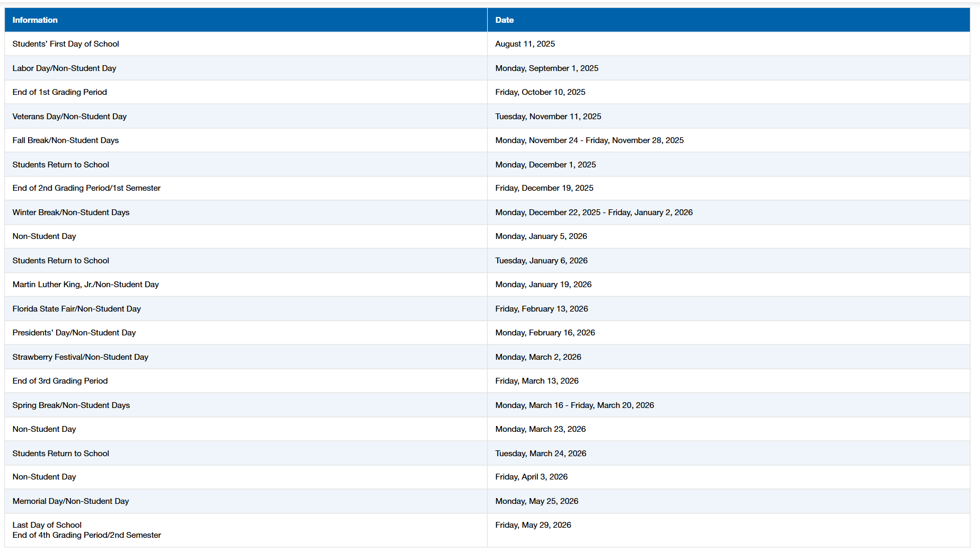The width and height of the screenshot is (980, 559).
Task: Select the Martin Luther King, Jr. row
Action: (x=86, y=285)
